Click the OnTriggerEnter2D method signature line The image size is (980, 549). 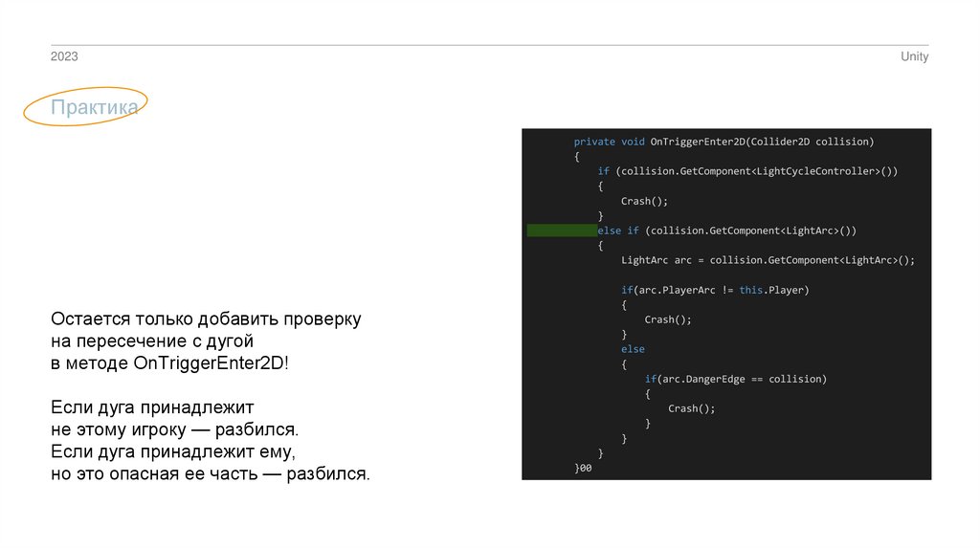coord(724,142)
